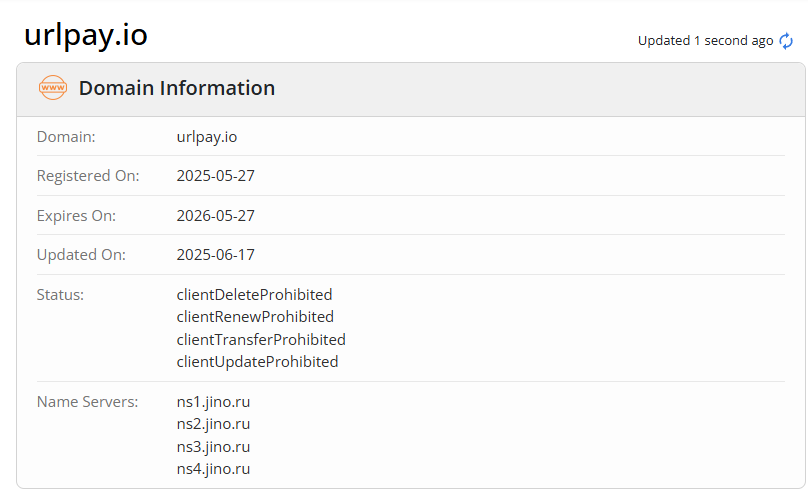Select the urlpay.io domain value
Image resolution: width=808 pixels, height=491 pixels.
(x=207, y=137)
